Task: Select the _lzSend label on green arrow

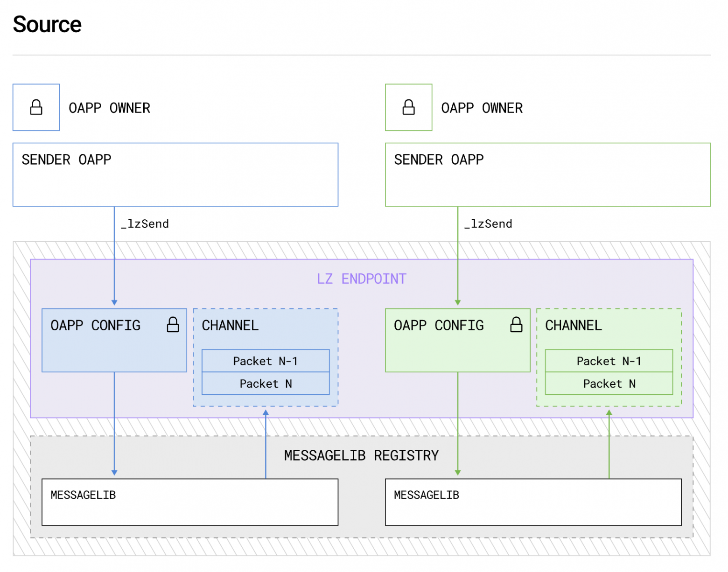Action: (489, 224)
